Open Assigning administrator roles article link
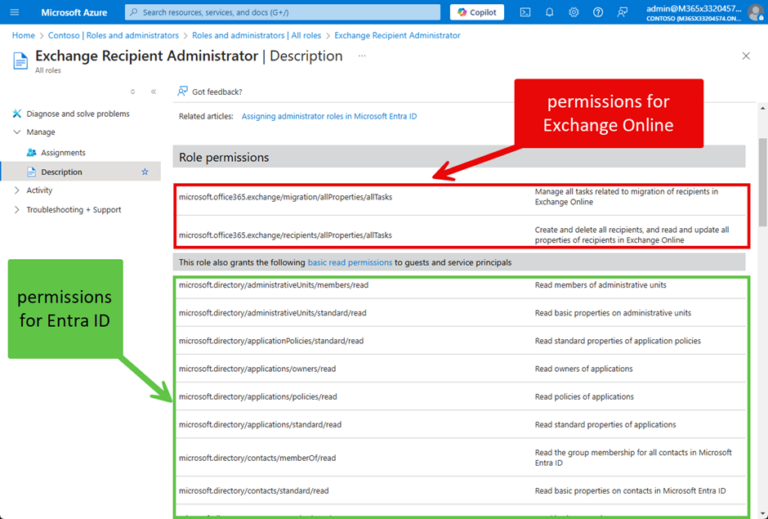This screenshot has height=519, width=768. tap(329, 117)
